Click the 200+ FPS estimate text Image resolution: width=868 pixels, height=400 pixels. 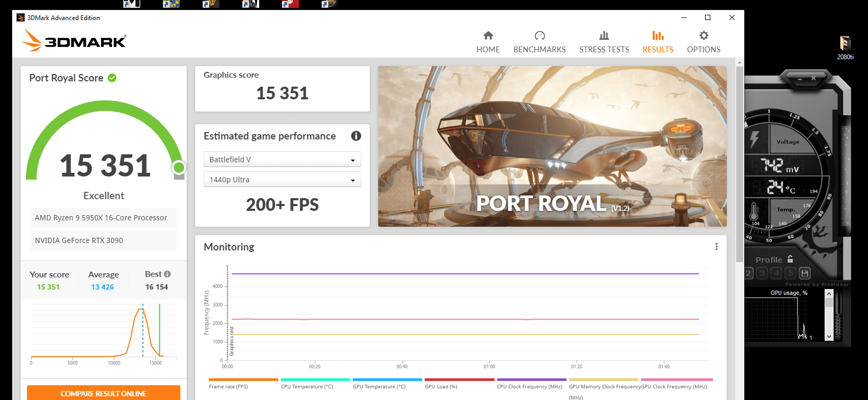click(x=282, y=204)
